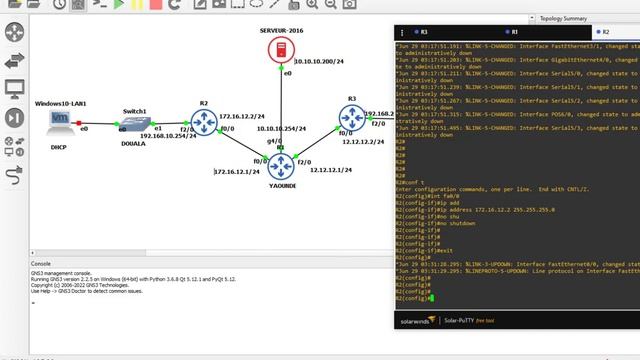Select the insert picture tool
This screenshot has height=360, width=640.
[219, 4]
